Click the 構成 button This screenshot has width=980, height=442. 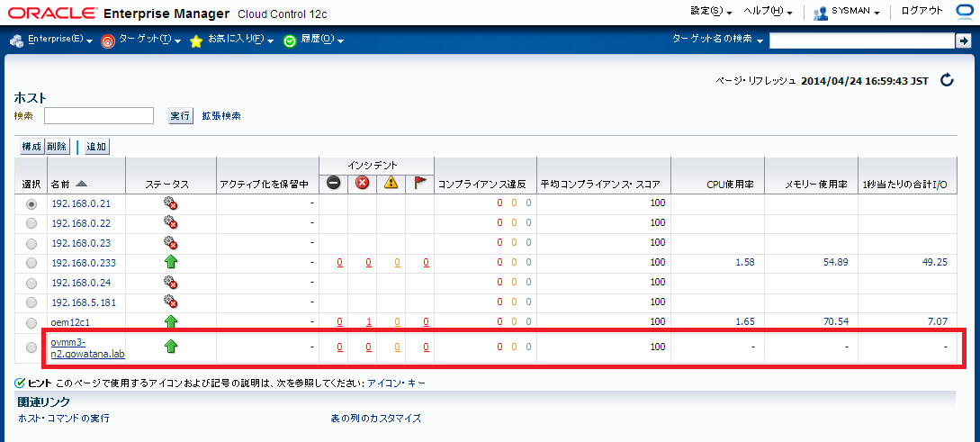pyautogui.click(x=31, y=147)
